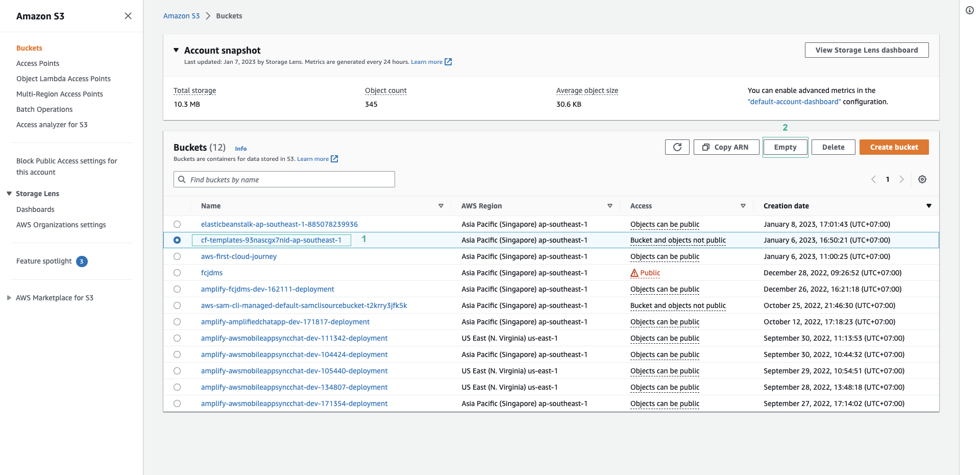Viewport: 980px width, 475px height.
Task: Open Access Points in sidebar
Action: [x=38, y=63]
